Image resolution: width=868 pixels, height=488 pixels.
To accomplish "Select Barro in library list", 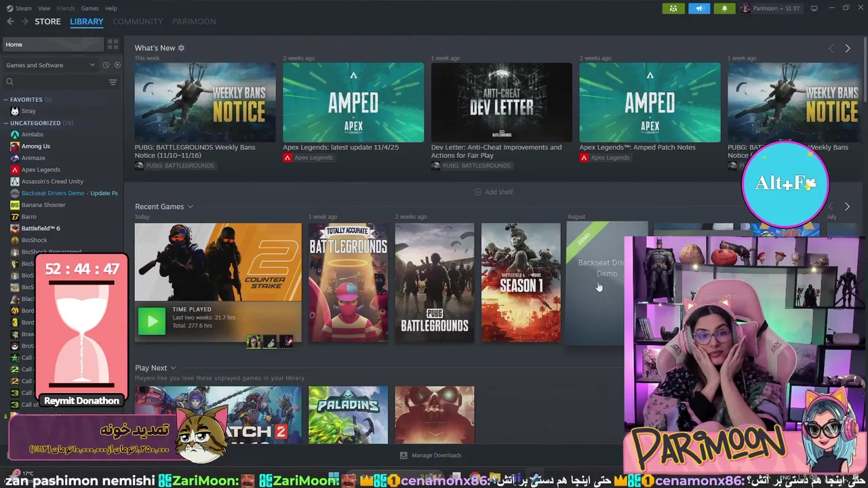I will pyautogui.click(x=29, y=217).
